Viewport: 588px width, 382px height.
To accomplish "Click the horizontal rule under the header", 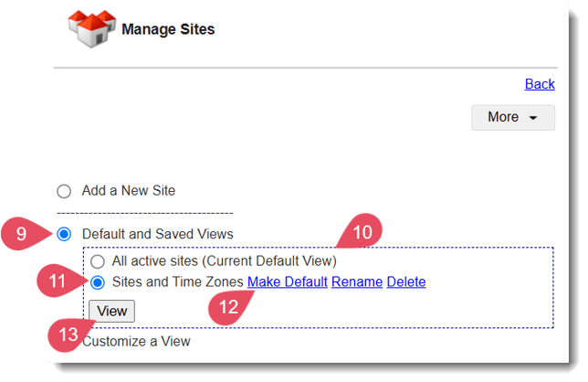I will 304,69.
